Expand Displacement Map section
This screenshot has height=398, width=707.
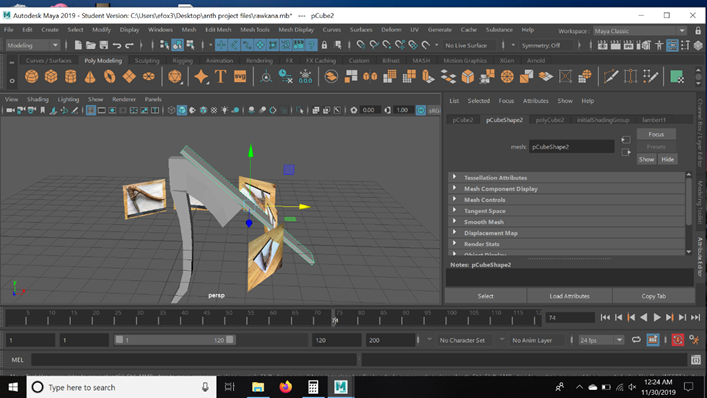click(454, 232)
